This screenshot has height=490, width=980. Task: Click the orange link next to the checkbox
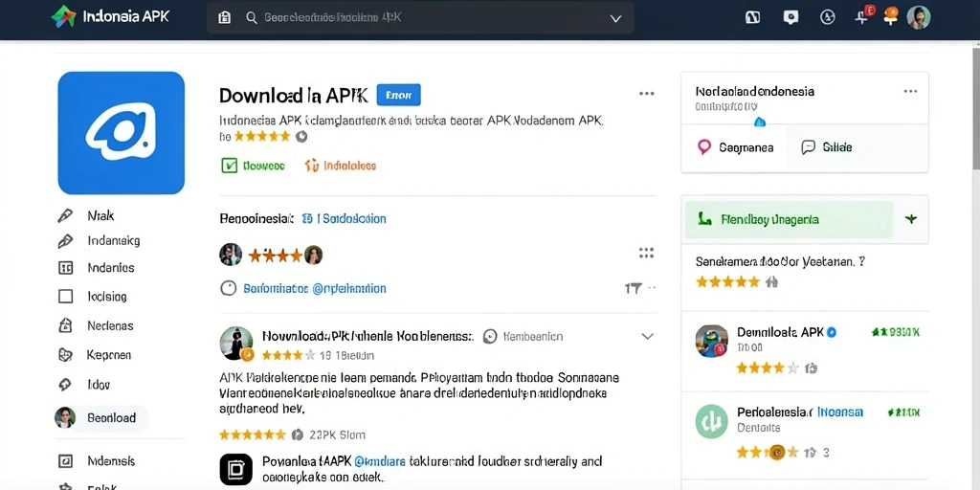point(341,166)
